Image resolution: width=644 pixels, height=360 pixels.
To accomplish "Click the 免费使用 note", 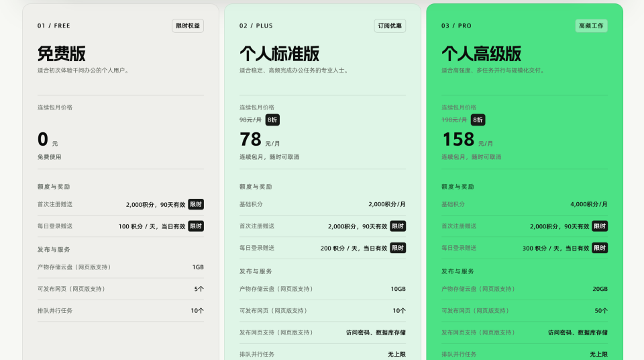I will click(x=49, y=156).
